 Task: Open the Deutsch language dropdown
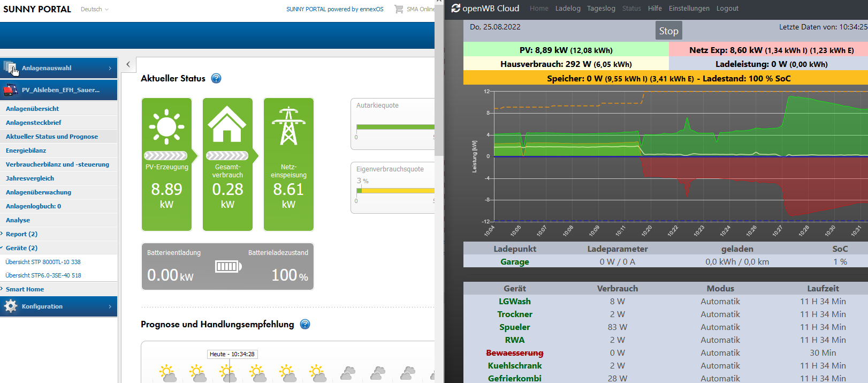tap(95, 9)
